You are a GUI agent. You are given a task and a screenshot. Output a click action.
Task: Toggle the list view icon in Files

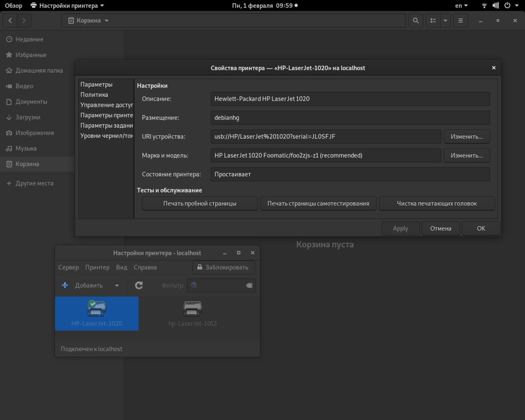[433, 21]
